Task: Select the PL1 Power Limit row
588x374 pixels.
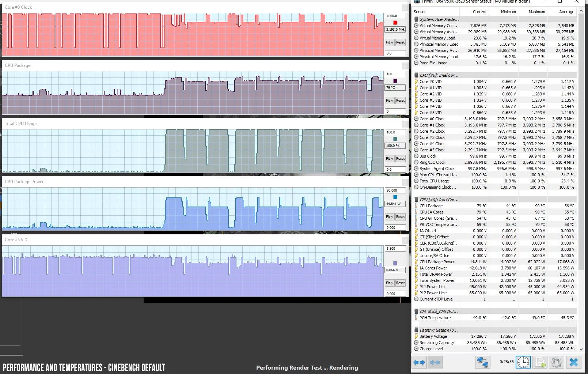Action: (x=494, y=287)
